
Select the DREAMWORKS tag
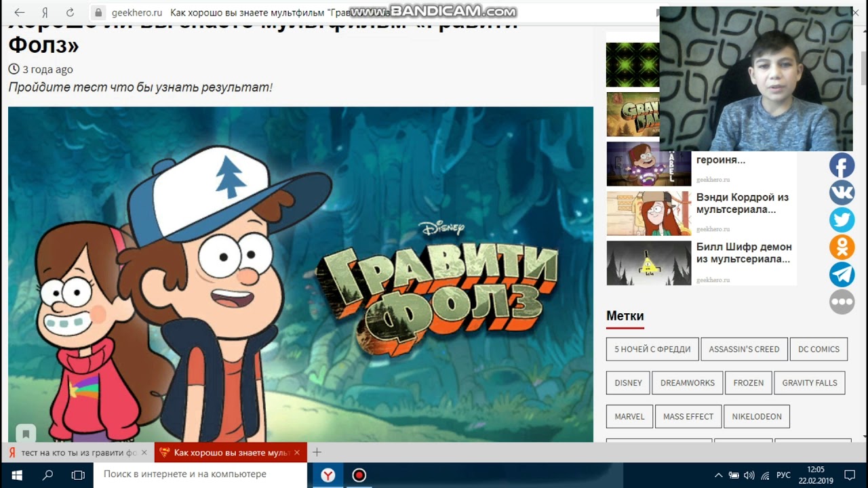pyautogui.click(x=687, y=383)
